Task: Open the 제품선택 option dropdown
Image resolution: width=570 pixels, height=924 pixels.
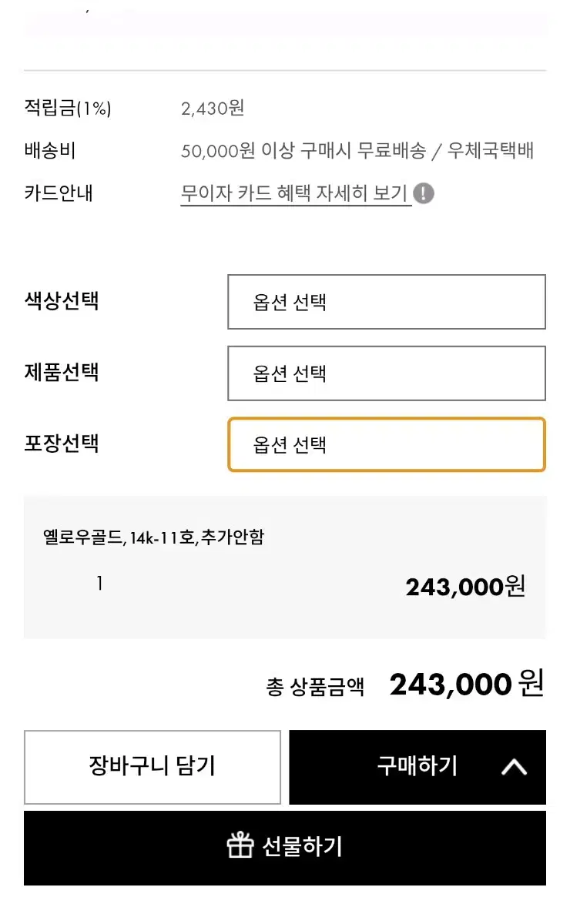Action: click(x=386, y=373)
